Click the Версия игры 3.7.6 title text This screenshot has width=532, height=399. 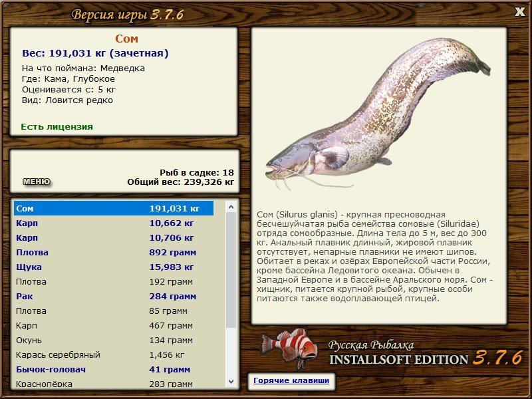(x=128, y=14)
